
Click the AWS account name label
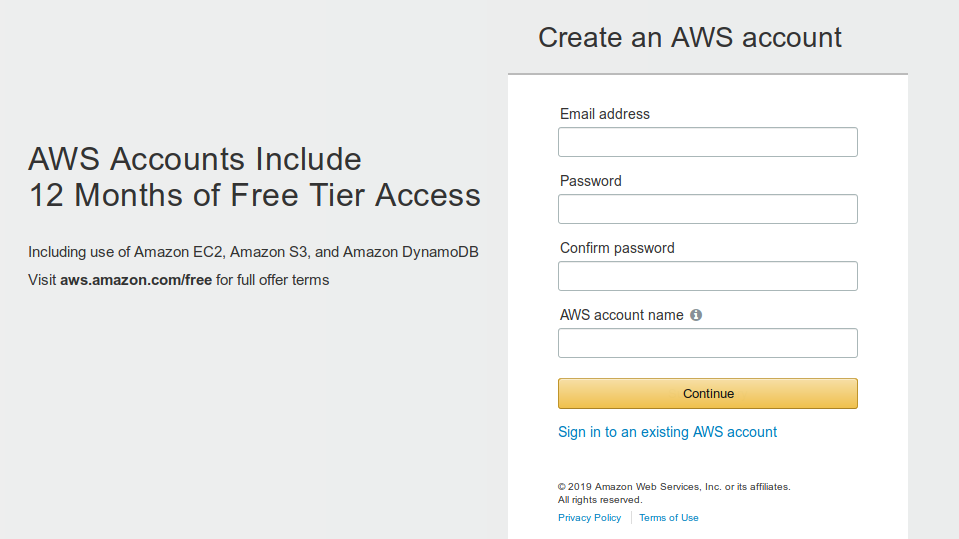621,315
